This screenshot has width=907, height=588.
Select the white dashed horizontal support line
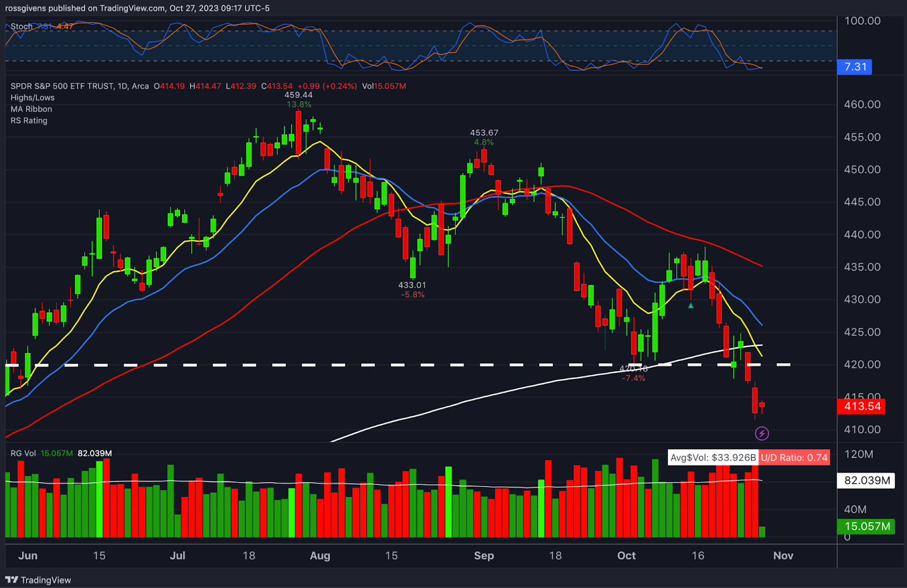click(x=398, y=365)
